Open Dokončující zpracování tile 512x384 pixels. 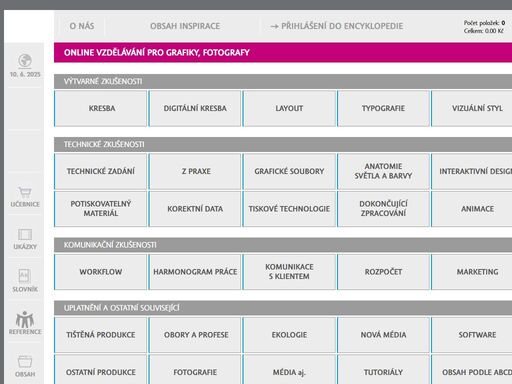[383, 209]
